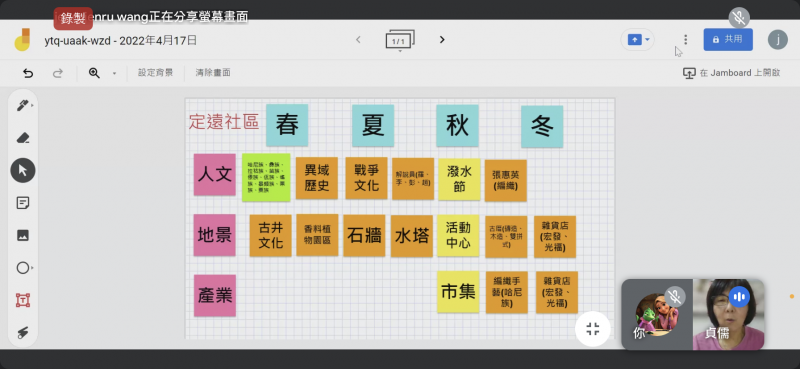This screenshot has width=800, height=369.
Task: Select the 古井文化 orange note
Action: tap(270, 235)
